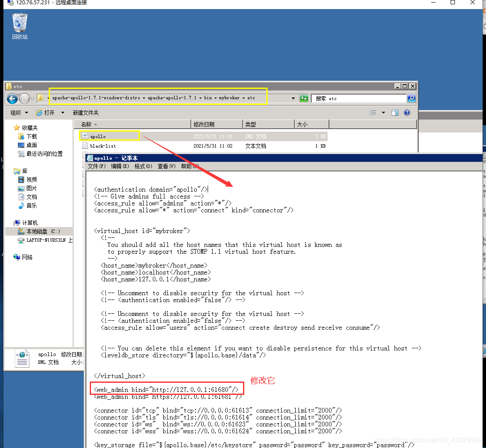Image resolution: width=486 pixels, height=448 pixels.
Task: Click the Explorer forward navigation arrow
Action: tap(24, 98)
